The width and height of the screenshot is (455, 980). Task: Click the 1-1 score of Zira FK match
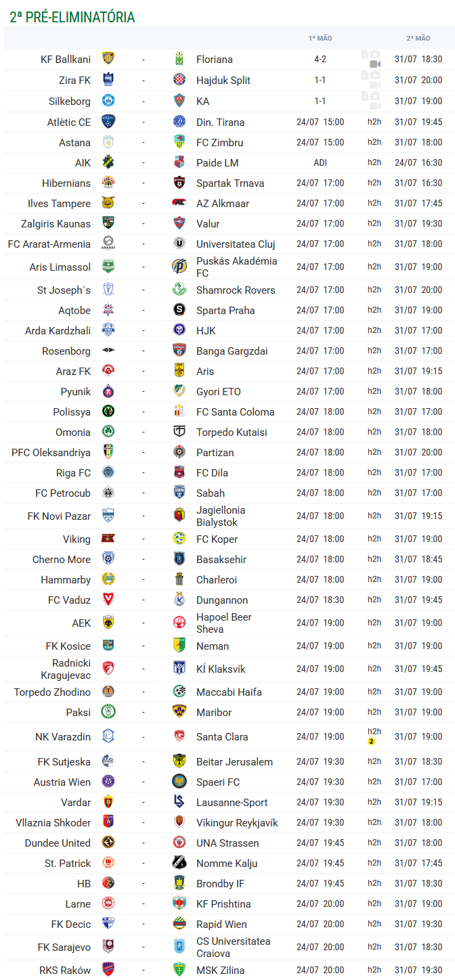pos(320,80)
